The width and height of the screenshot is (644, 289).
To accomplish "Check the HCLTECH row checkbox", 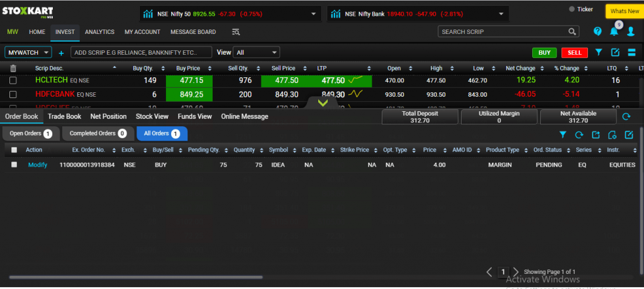I will click(x=13, y=80).
